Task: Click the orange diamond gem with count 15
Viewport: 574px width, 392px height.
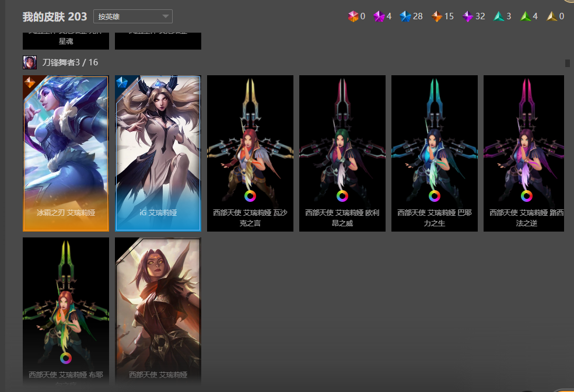Action: 437,16
